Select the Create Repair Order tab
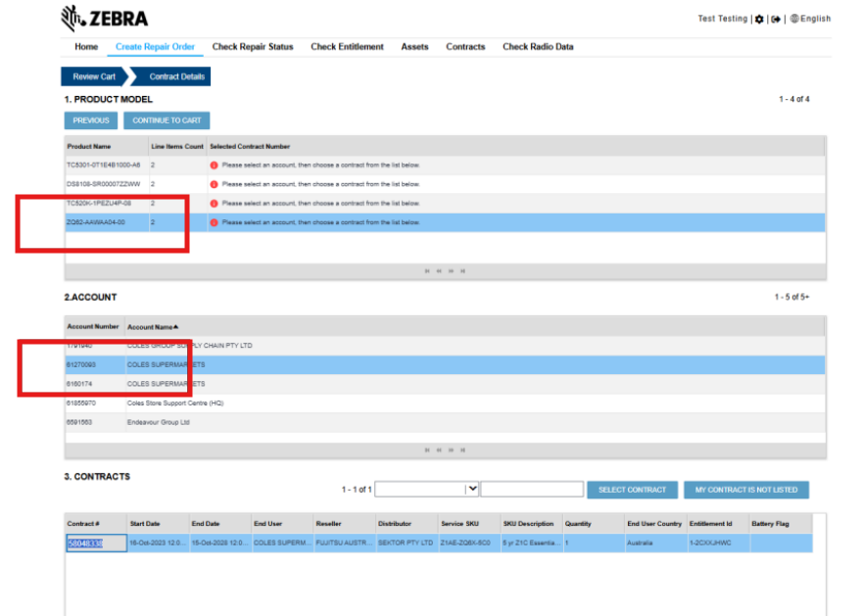 155,47
